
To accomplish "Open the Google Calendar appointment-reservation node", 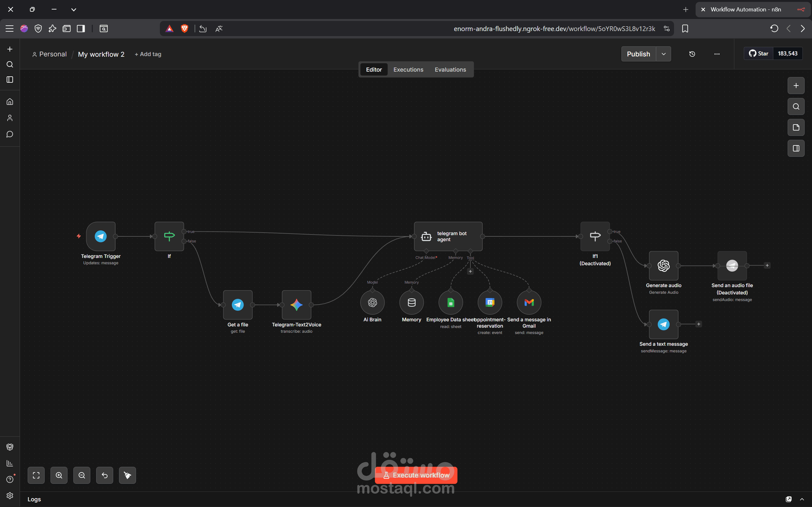I will tap(489, 302).
